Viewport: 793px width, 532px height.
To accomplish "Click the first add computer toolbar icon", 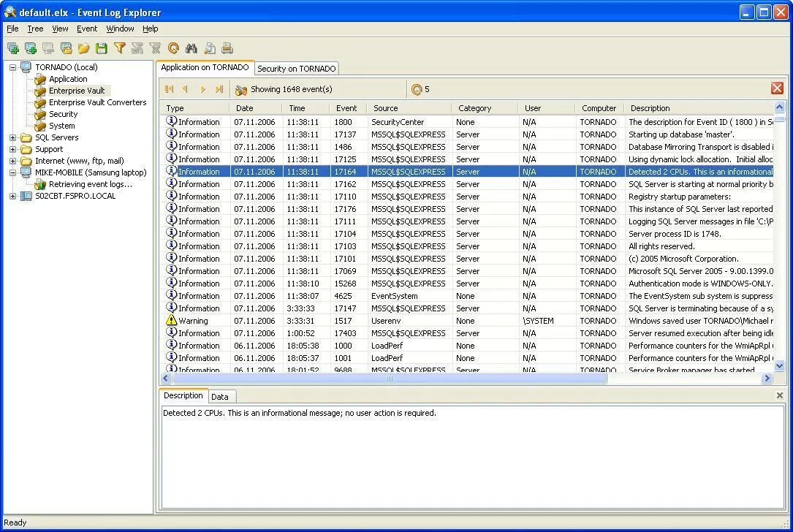I will [13, 48].
